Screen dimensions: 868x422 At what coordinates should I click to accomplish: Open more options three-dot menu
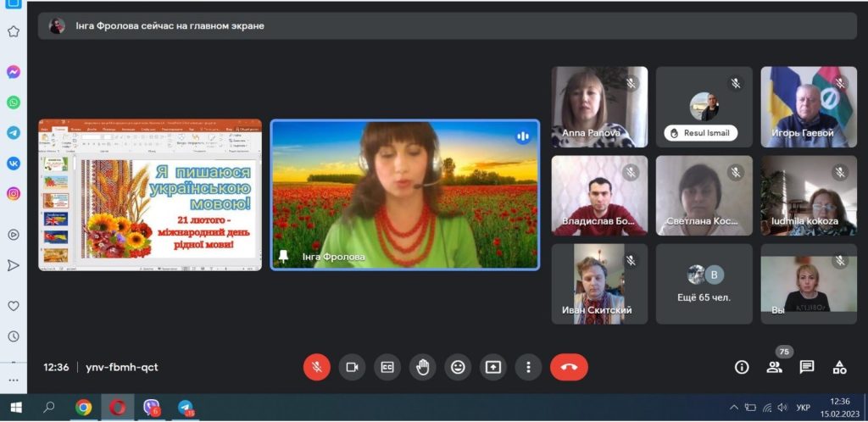point(528,367)
